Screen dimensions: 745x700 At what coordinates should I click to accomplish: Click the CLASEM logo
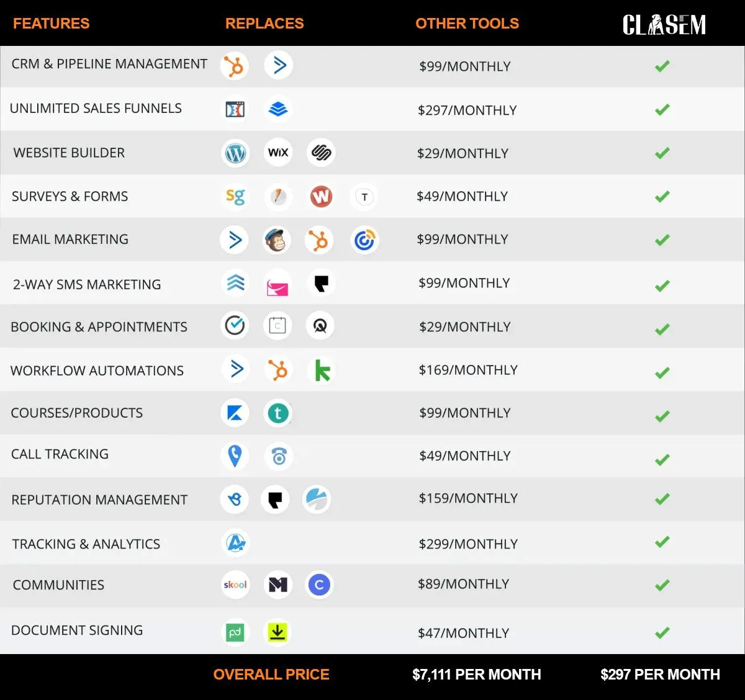664,25
